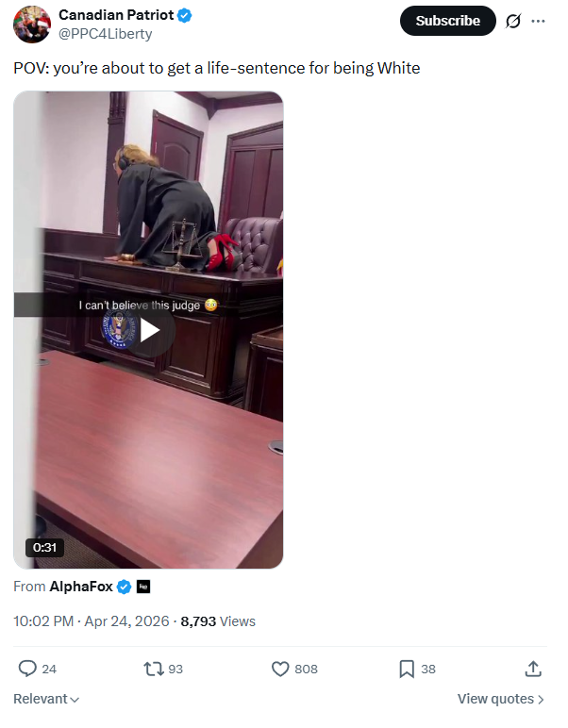Open the @PPC4Liberty handle

pos(106,34)
